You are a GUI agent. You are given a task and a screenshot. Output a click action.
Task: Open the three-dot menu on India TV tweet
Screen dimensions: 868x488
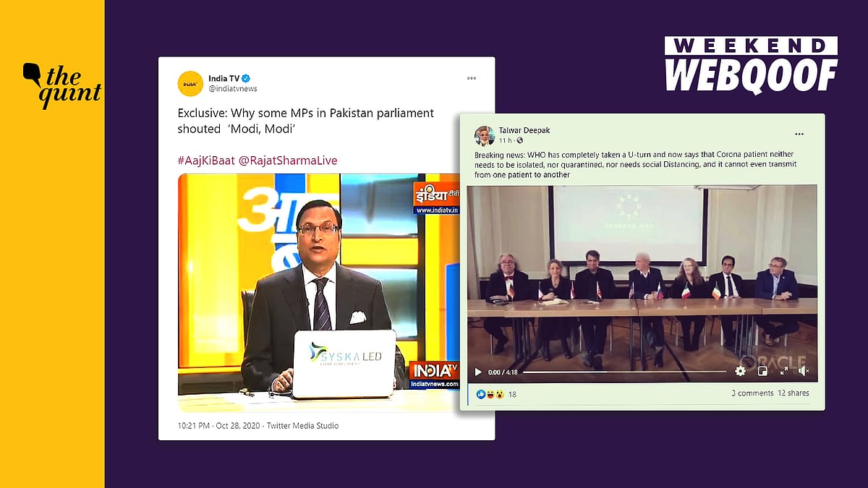tap(472, 78)
